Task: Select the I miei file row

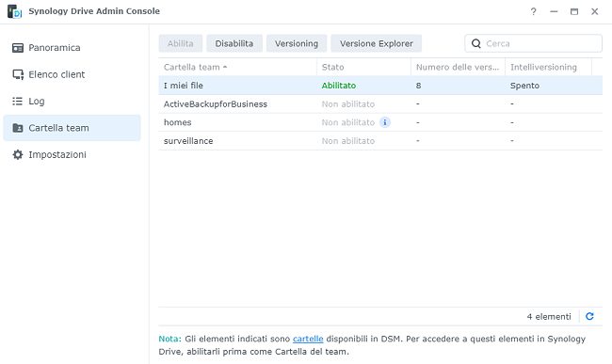Action: coord(380,86)
